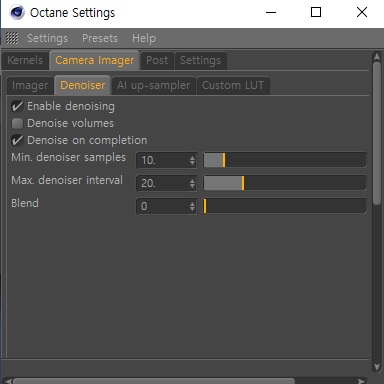Screen dimensions: 384x384
Task: Open the Custom LUT sub-tab
Action: [233, 86]
